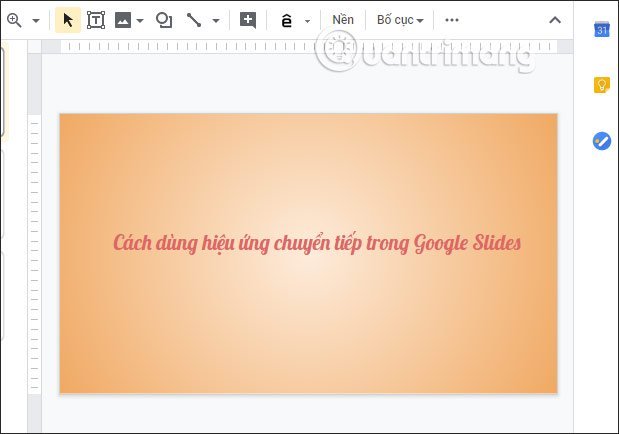Image resolution: width=619 pixels, height=434 pixels.
Task: Open the input tools dropdown arrow
Action: (307, 20)
